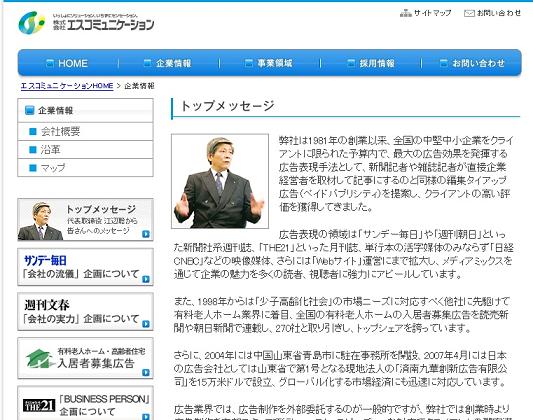The image size is (533, 420).
Task: Click the president's photo in the article
Action: pyautogui.click(x=220, y=181)
